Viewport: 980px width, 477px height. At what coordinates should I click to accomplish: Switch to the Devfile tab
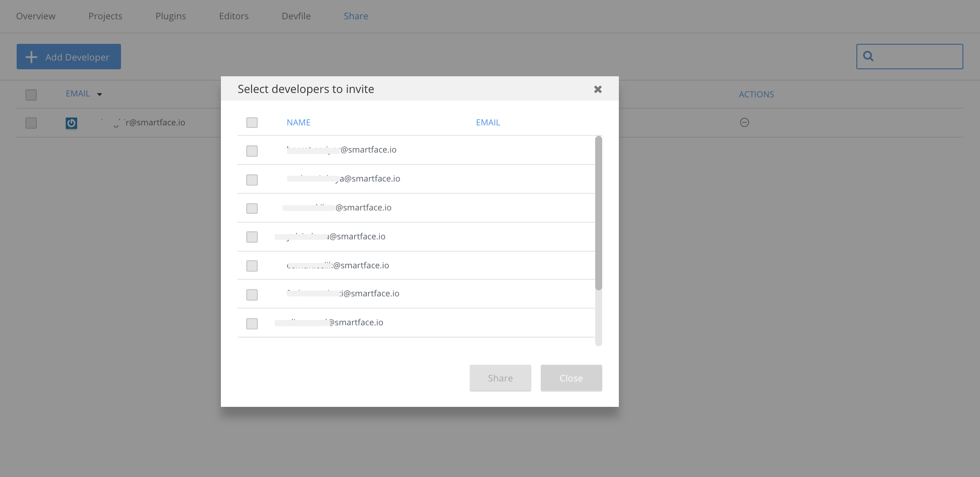click(296, 16)
